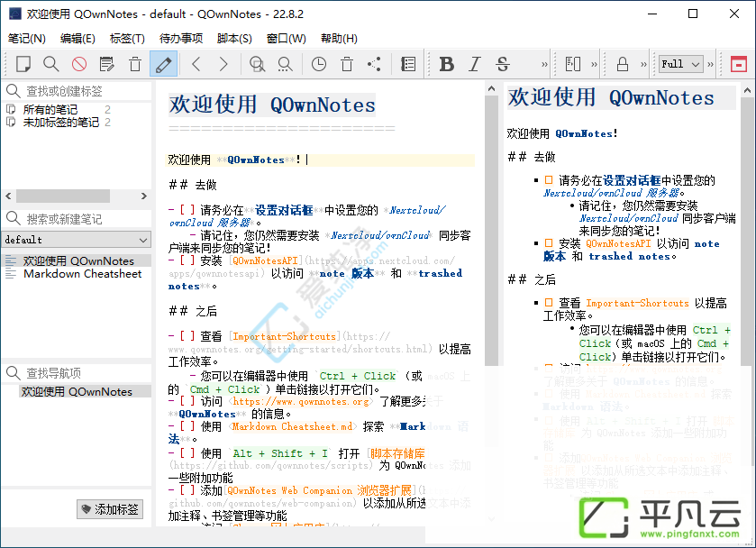Click the first trash can icon

pyautogui.click(x=135, y=64)
